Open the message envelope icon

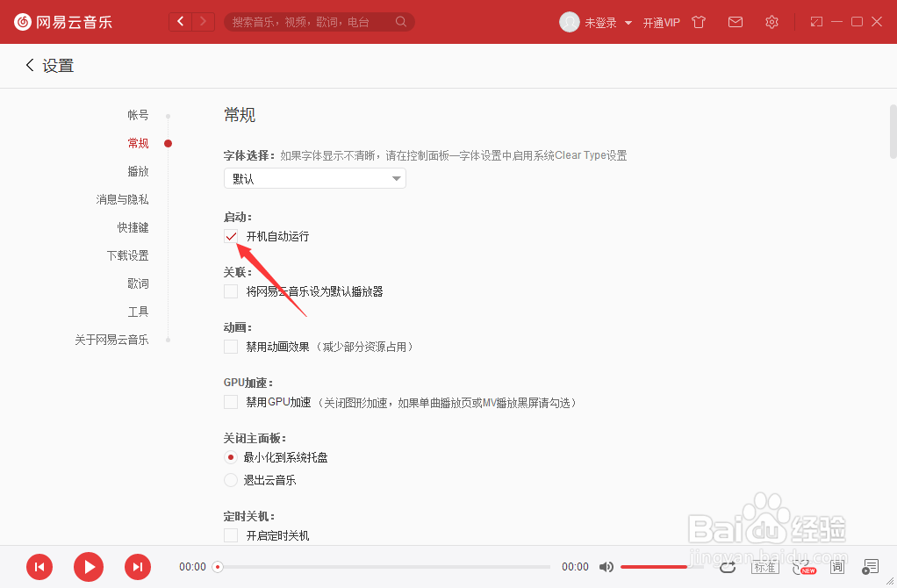point(736,21)
